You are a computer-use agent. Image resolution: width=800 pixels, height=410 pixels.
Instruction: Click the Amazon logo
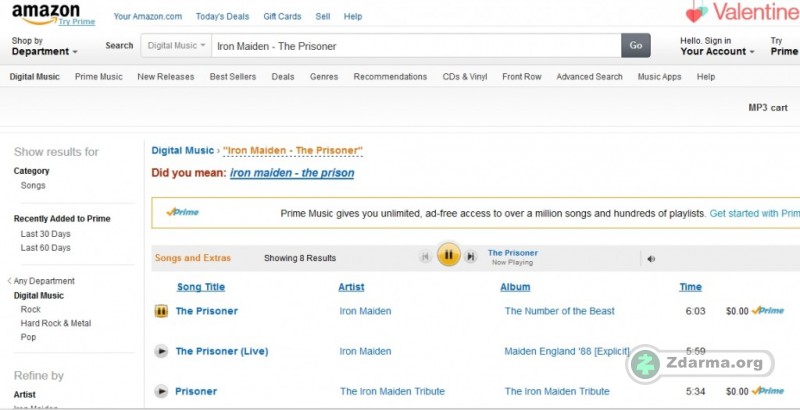coord(46,13)
